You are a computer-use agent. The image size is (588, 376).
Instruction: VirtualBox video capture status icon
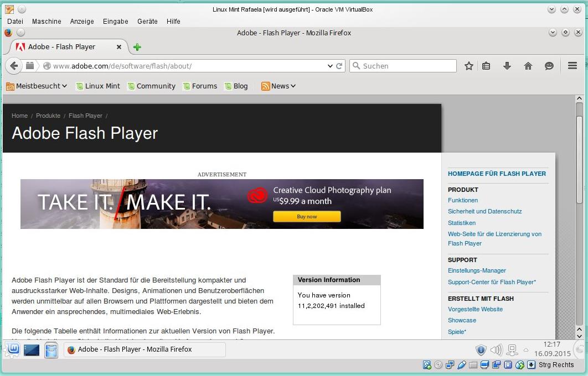497,365
